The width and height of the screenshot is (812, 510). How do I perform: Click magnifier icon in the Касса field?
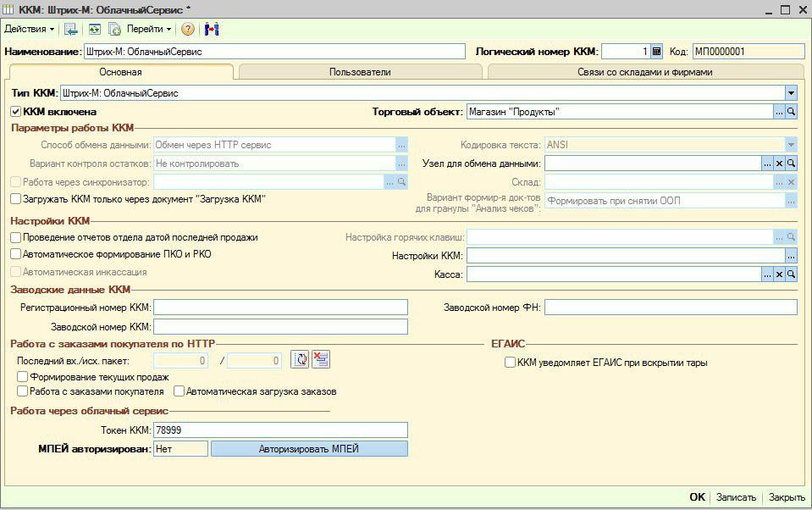click(791, 274)
